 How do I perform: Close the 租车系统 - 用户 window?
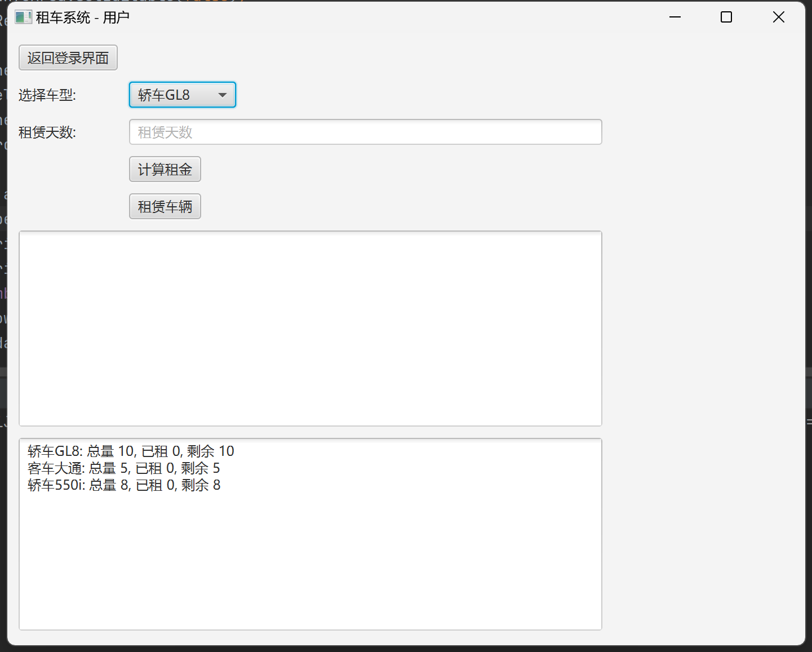(x=779, y=17)
